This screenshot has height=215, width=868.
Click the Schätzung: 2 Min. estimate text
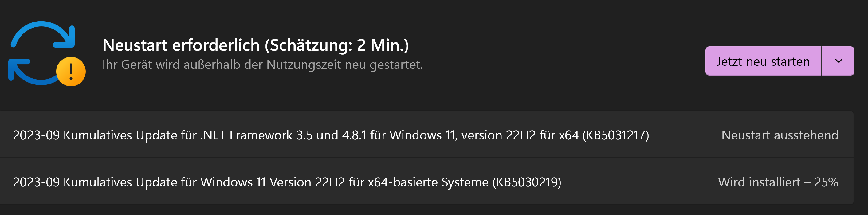337,45
